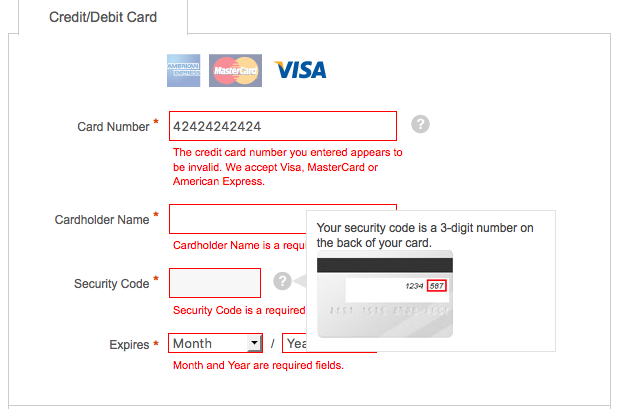Click the Month and Year required error text
The width and height of the screenshot is (618, 409).
point(258,366)
